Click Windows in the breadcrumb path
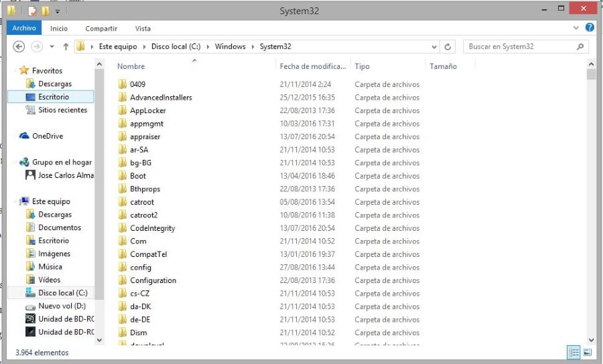Screen dimensions: 603x364 [x=230, y=47]
